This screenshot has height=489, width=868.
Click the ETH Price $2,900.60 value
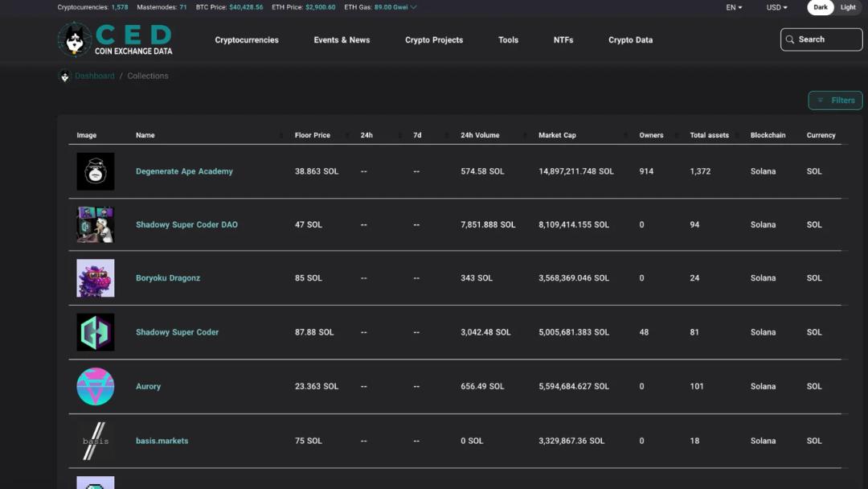[x=321, y=7]
